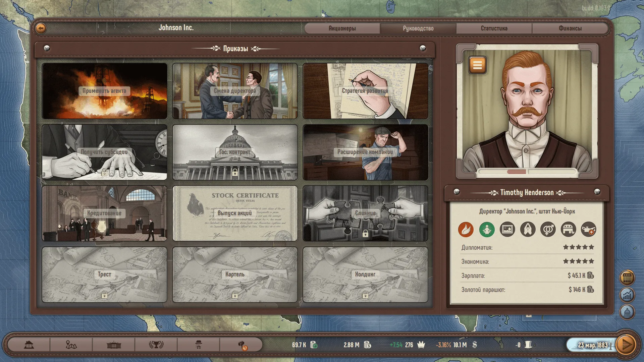
Task: Click the locked Картель blueprint card
Action: coord(235,275)
